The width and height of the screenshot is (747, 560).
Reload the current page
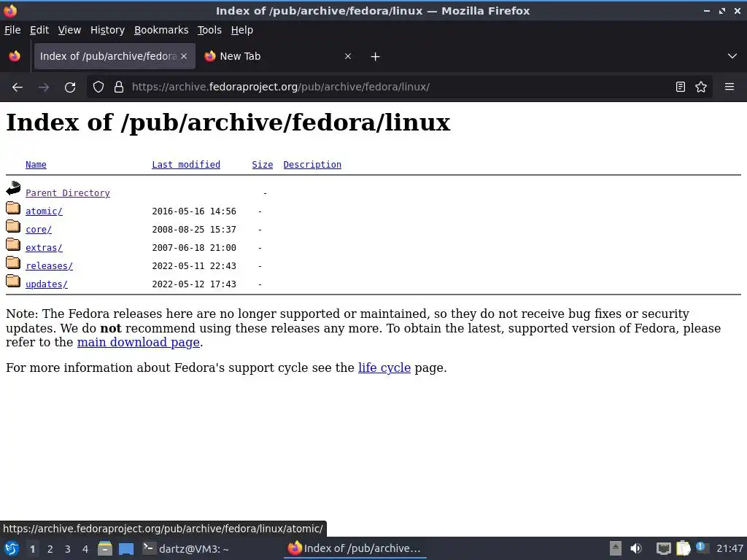pyautogui.click(x=70, y=87)
